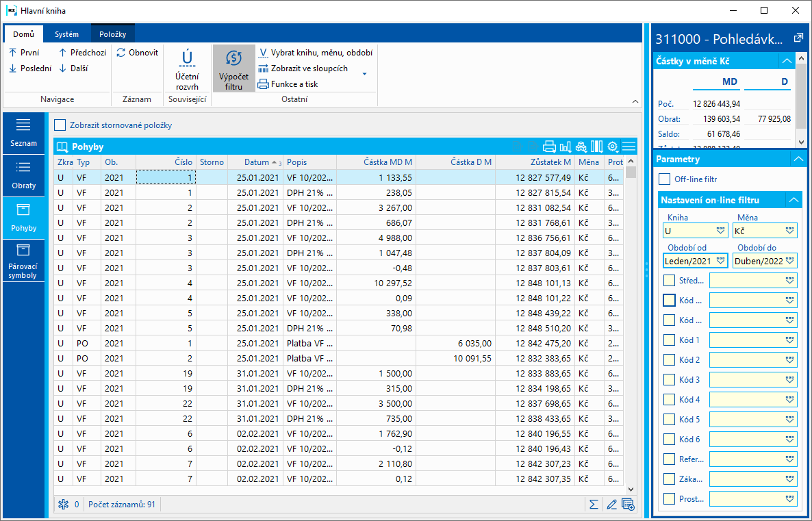Sort by the Datum column header
This screenshot has height=521, width=812.
tap(255, 162)
